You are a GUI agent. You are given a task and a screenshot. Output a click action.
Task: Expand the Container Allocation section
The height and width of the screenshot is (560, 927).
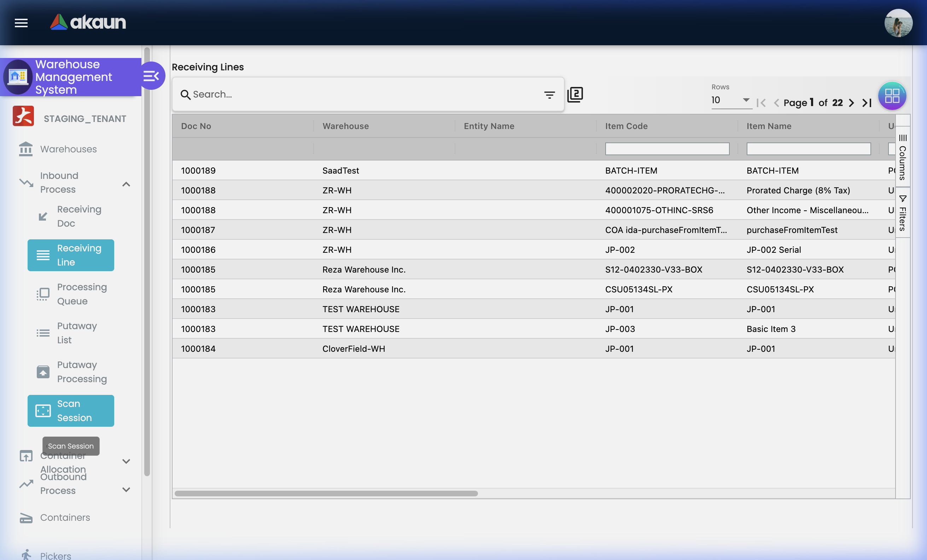click(x=126, y=461)
